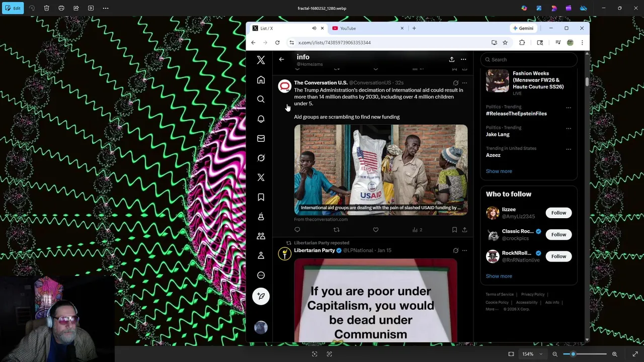Open Chrome extensions puzzle icon
This screenshot has height=362, width=644.
(x=522, y=43)
